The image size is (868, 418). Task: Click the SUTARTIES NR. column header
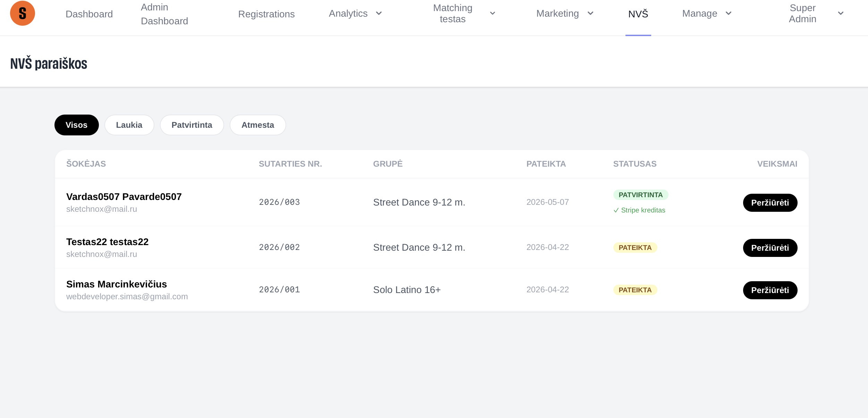[290, 164]
